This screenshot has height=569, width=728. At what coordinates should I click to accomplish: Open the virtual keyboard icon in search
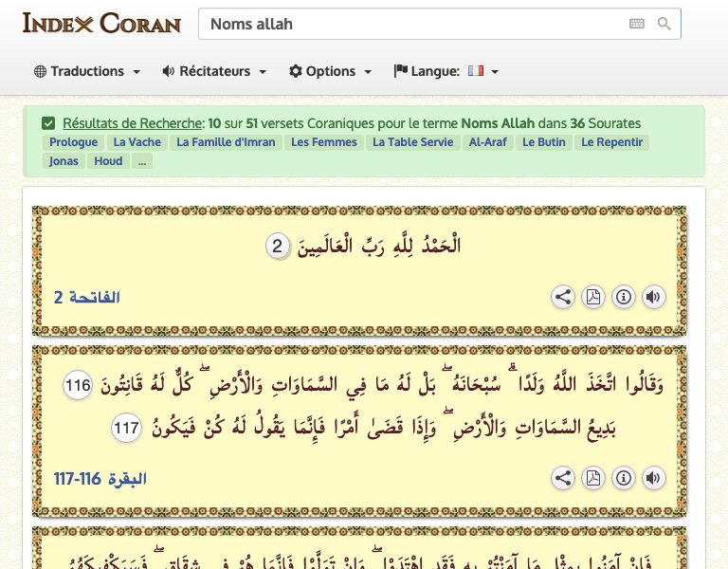(x=636, y=24)
